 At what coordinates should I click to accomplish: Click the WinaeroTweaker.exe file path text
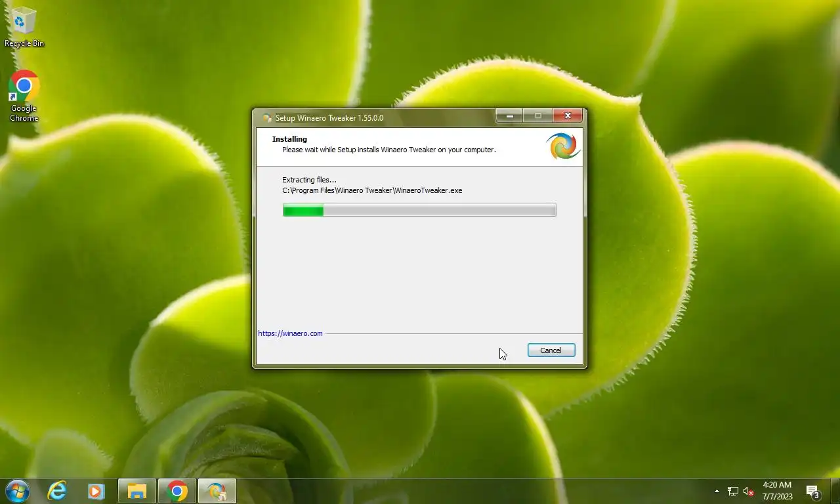coord(372,190)
